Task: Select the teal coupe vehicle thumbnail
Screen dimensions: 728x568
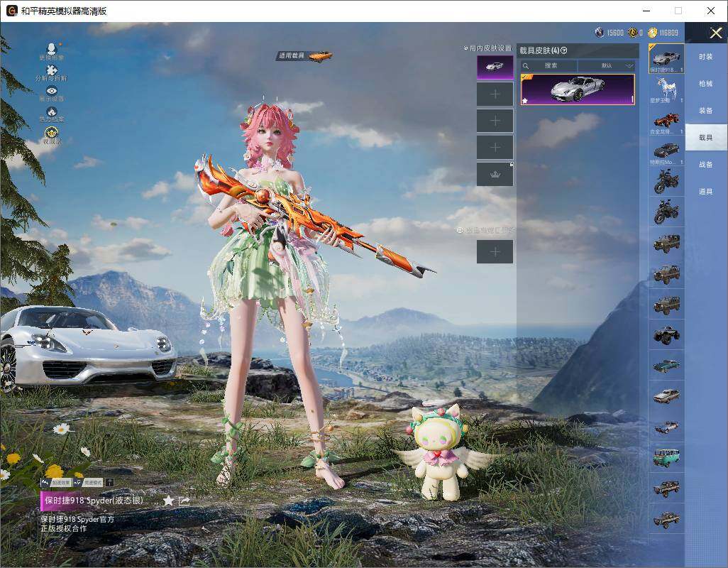Action: coord(666,366)
